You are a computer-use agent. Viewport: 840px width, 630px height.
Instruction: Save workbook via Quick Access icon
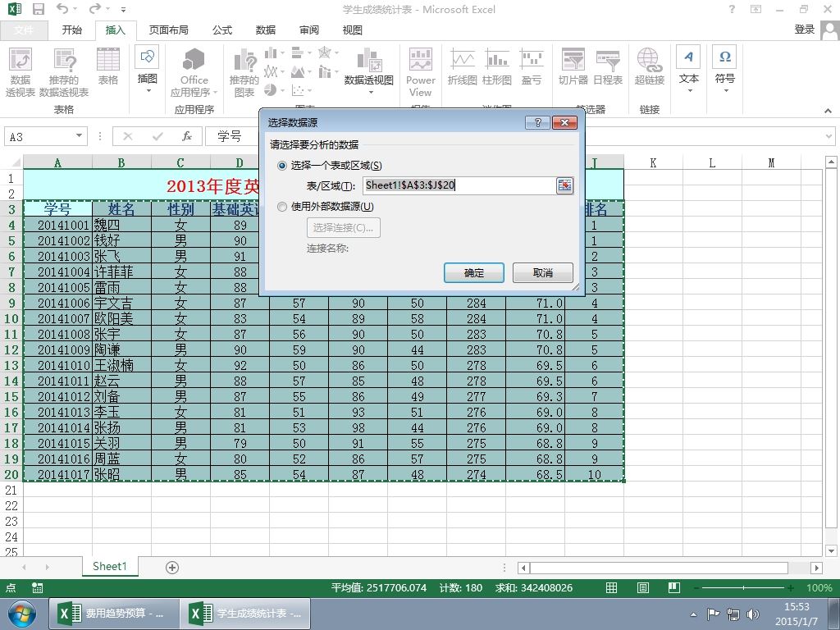[x=39, y=9]
